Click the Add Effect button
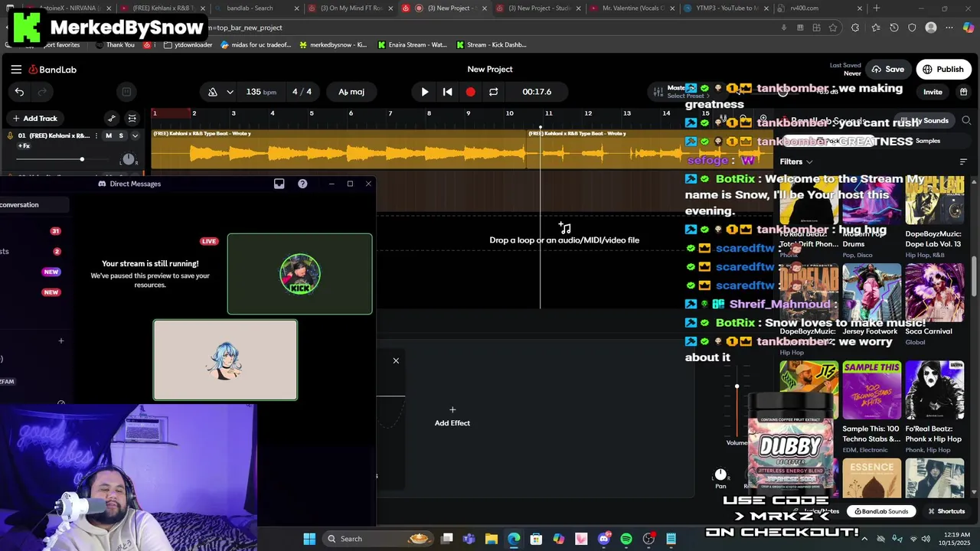 coord(452,417)
